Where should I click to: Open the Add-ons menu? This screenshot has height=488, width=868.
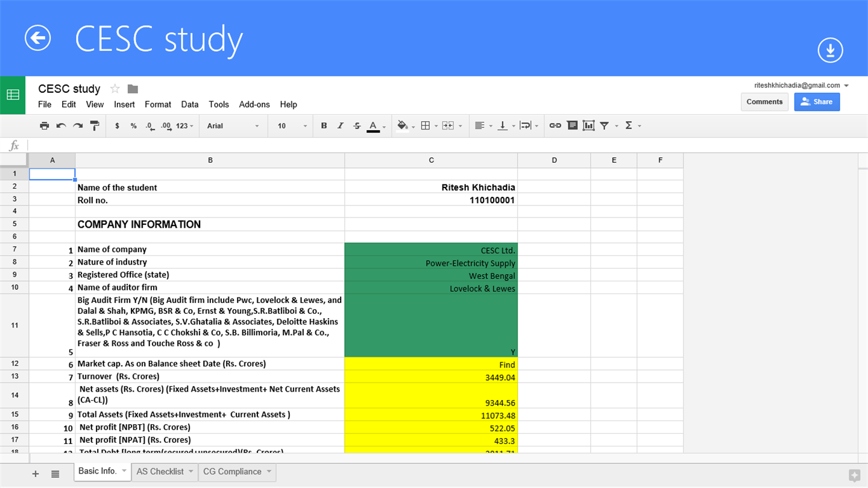click(254, 104)
